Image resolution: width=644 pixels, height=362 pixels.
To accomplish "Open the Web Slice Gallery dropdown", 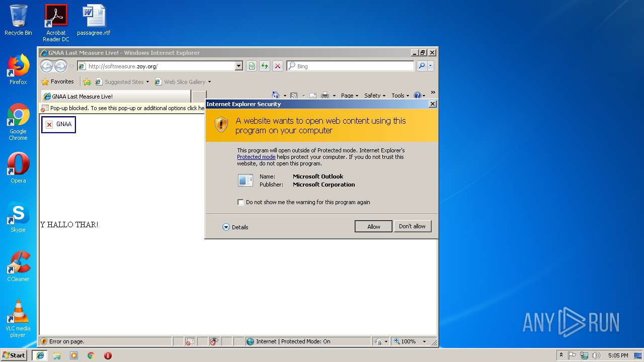I will (183, 82).
